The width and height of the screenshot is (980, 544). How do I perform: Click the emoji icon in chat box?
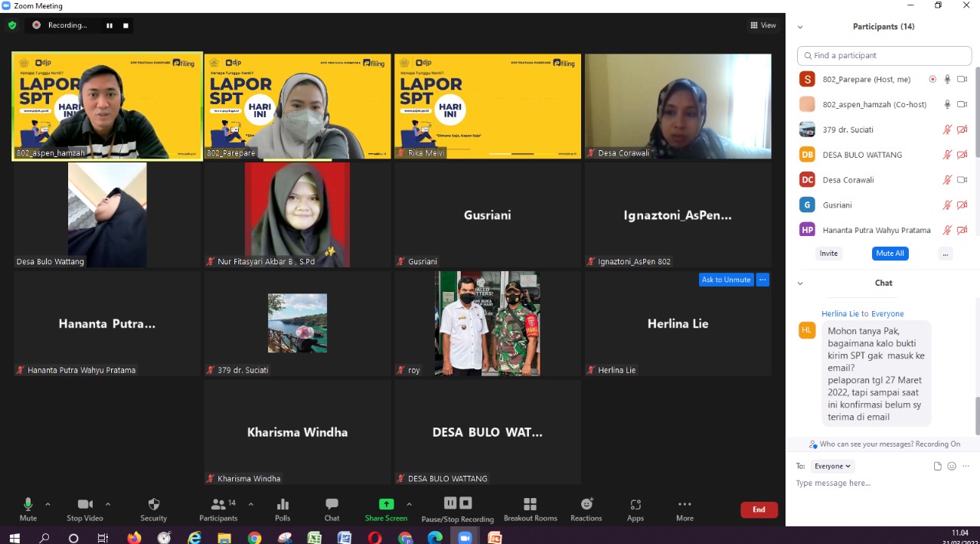(952, 466)
